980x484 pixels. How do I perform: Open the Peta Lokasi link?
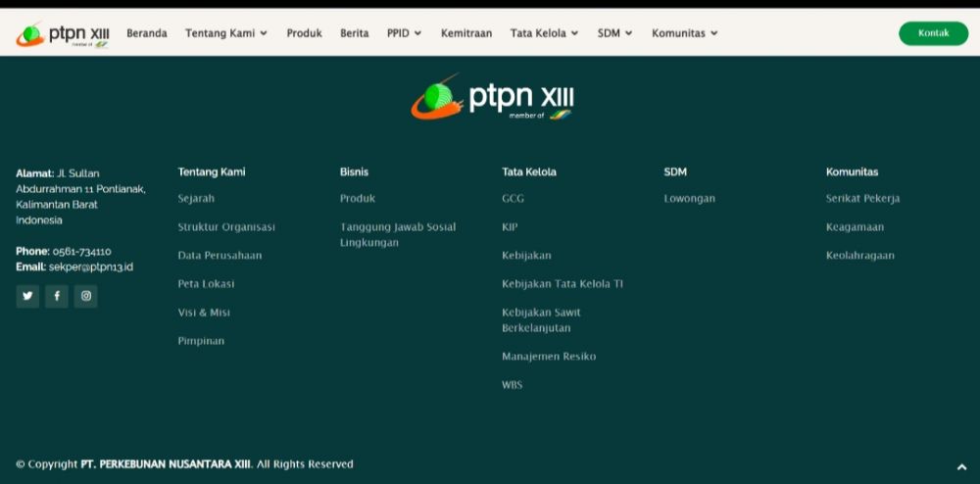pos(206,283)
